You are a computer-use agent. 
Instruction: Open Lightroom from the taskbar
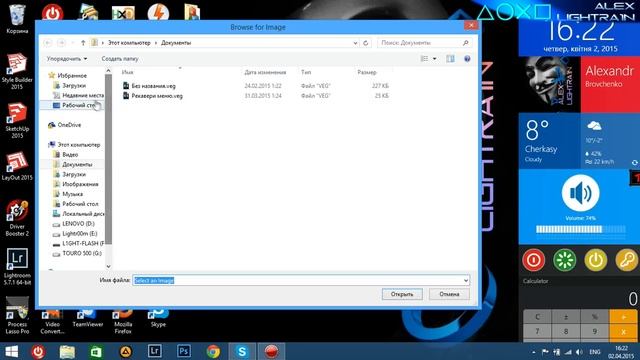pyautogui.click(x=155, y=351)
